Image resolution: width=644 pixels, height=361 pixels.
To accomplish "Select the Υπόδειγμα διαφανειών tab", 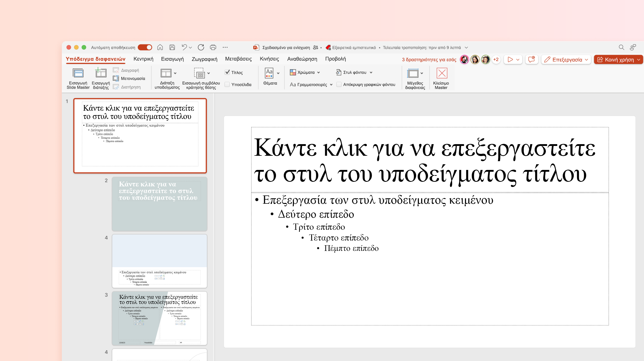I will [96, 59].
